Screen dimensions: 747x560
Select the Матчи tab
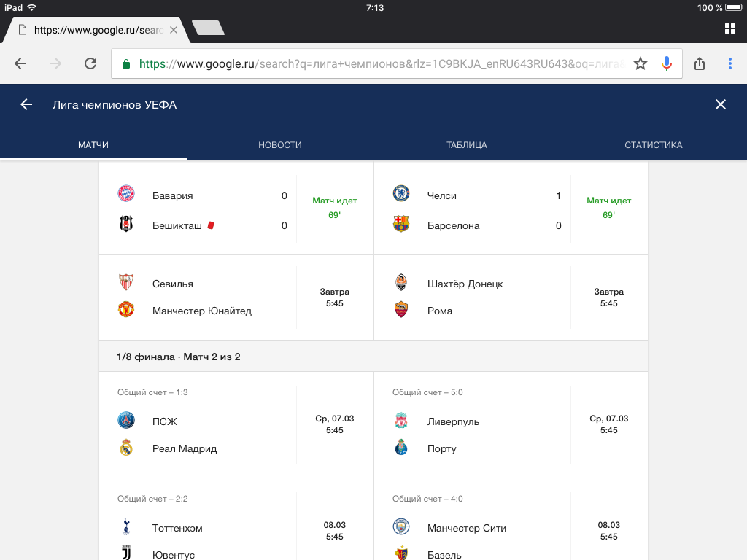pos(93,145)
